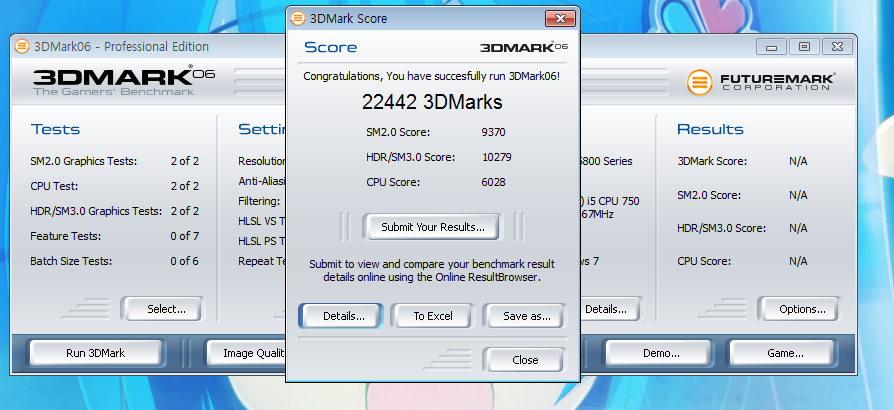This screenshot has width=894, height=410.
Task: Export the score To Excel
Action: [x=433, y=316]
